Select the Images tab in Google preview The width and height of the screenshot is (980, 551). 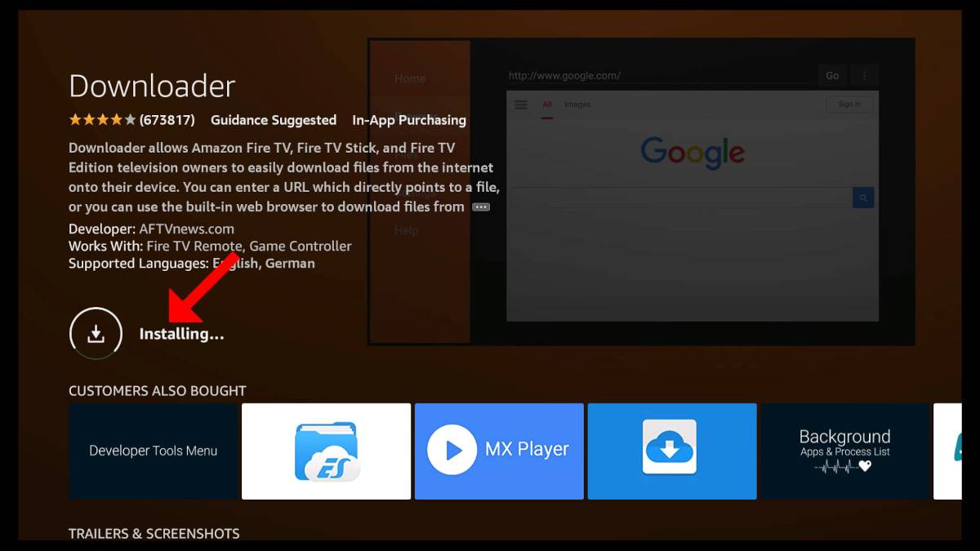577,104
